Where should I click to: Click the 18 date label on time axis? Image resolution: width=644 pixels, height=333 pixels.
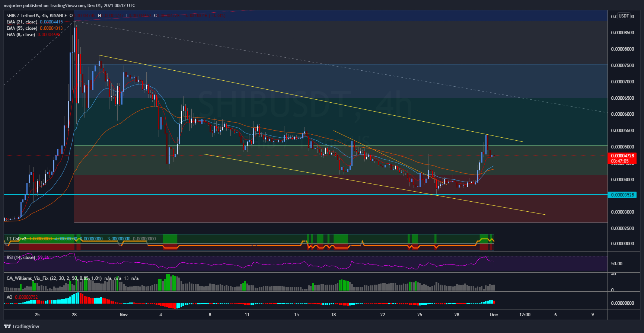coord(334,315)
